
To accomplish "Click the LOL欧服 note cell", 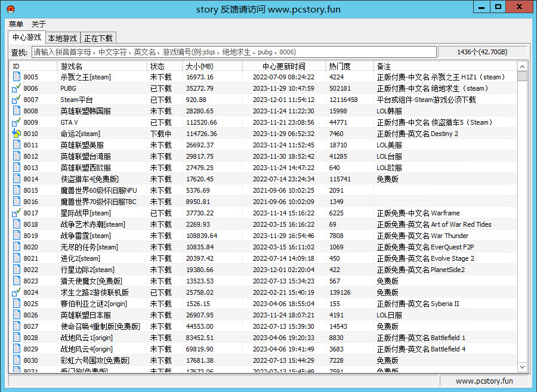I will click(389, 168).
